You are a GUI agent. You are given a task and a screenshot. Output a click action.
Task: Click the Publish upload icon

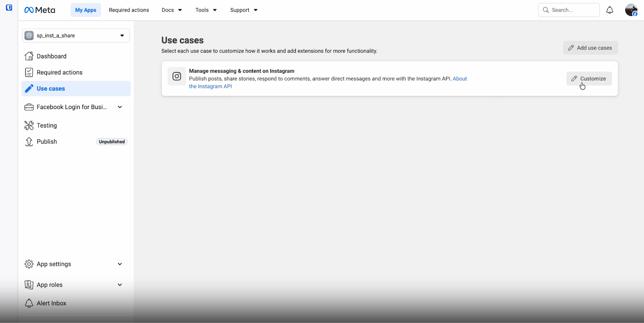[29, 142]
